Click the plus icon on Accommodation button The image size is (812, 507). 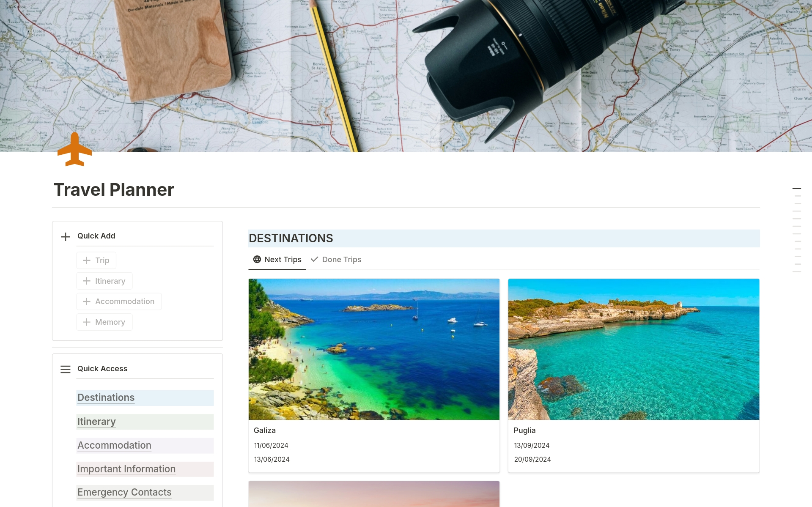point(87,301)
